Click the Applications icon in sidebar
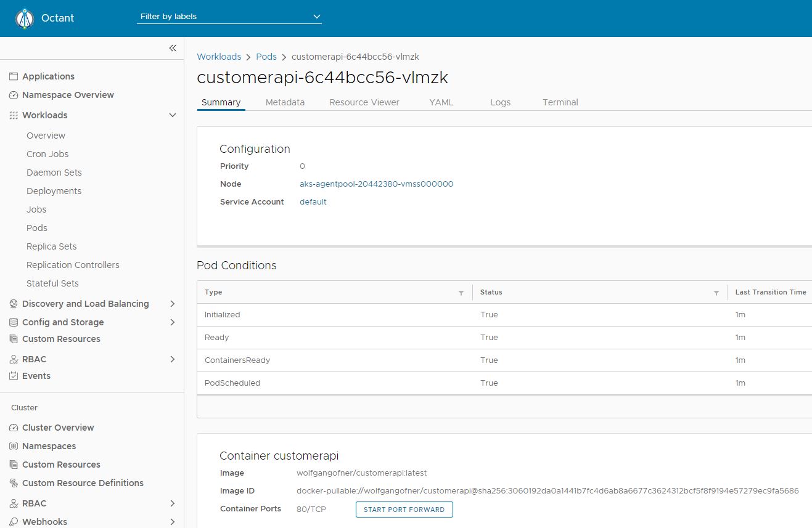 14,76
